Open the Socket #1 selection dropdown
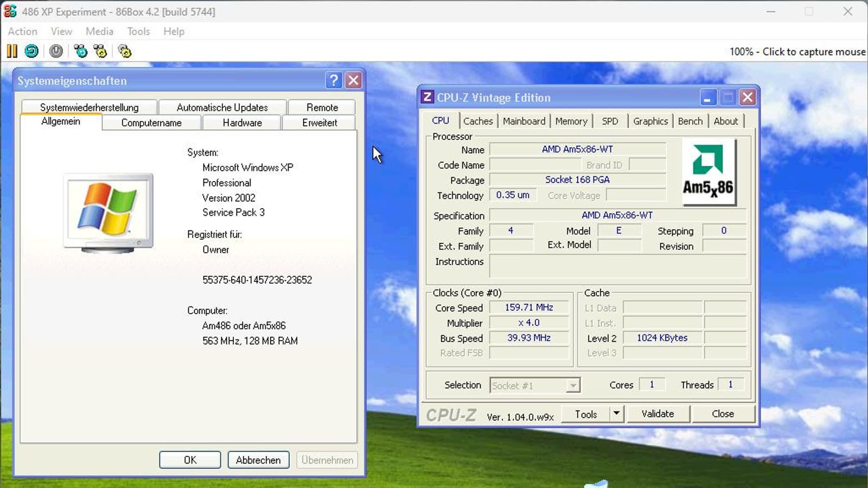The image size is (868, 488). [x=572, y=386]
